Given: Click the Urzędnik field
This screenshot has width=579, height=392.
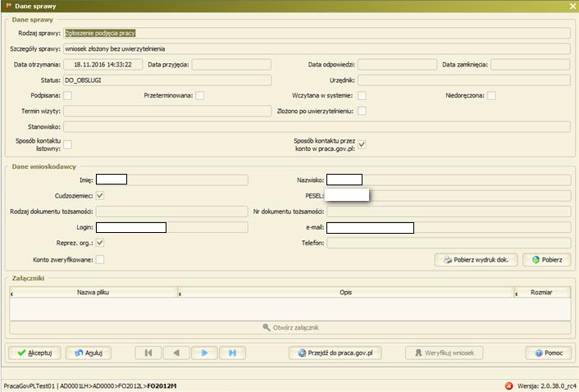Looking at the screenshot, I should (464, 80).
